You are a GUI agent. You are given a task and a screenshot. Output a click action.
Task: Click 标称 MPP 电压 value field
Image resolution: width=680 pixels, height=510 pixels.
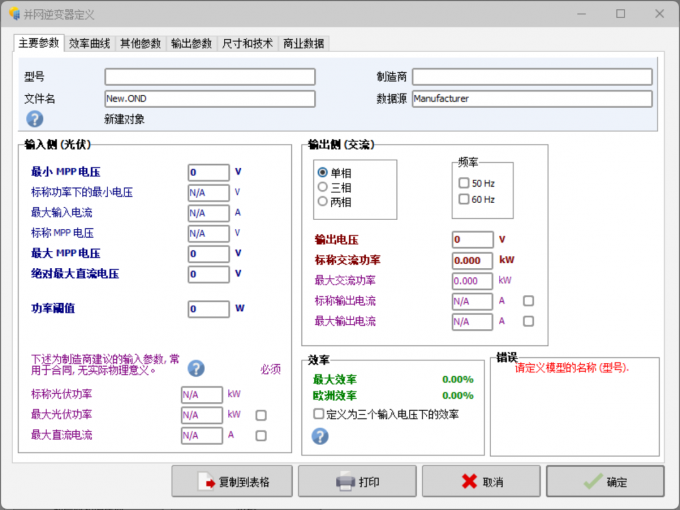click(x=209, y=233)
